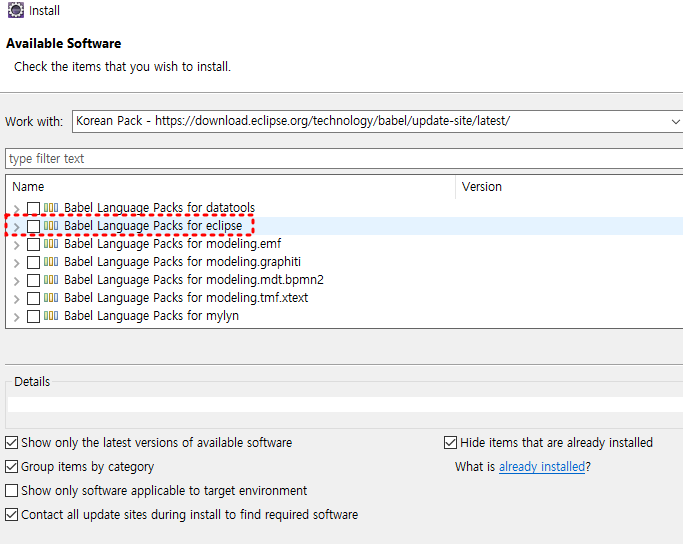Check Babel Language Packs for modeling.tmf.xtext
The width and height of the screenshot is (683, 544).
34,298
